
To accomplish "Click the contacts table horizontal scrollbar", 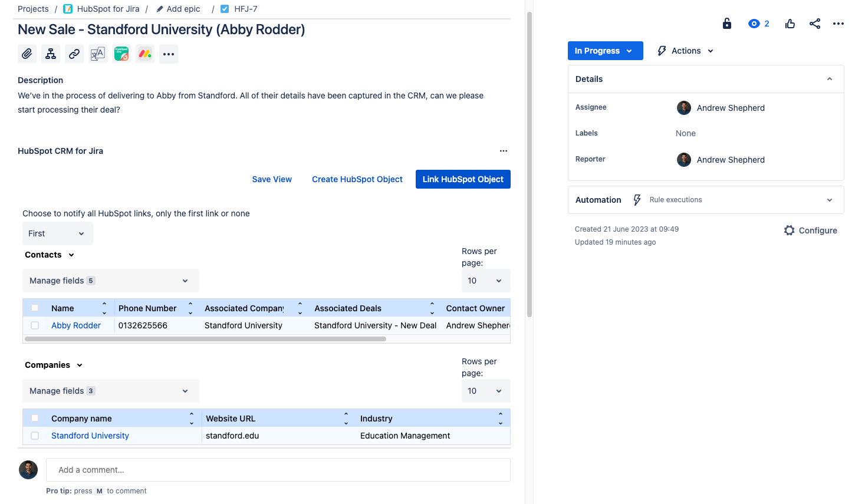I will coord(205,339).
